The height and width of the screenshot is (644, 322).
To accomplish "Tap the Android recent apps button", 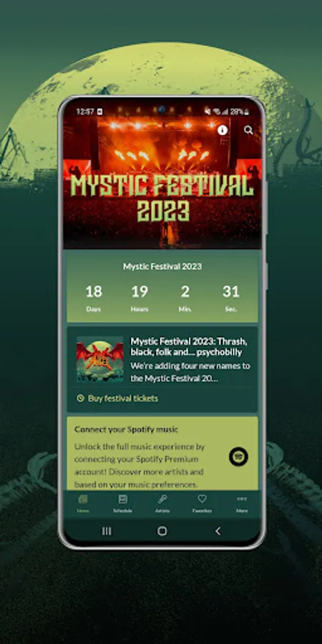I will coord(107,531).
